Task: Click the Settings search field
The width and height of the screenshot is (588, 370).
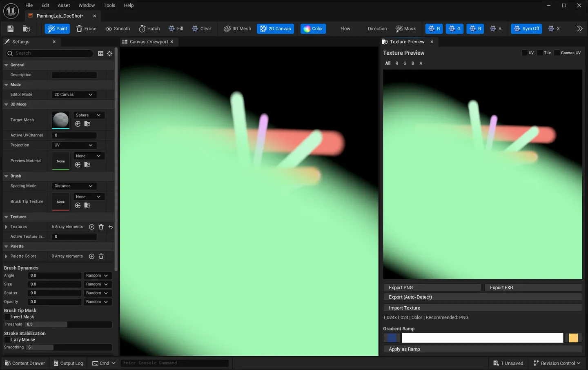Action: click(49, 53)
